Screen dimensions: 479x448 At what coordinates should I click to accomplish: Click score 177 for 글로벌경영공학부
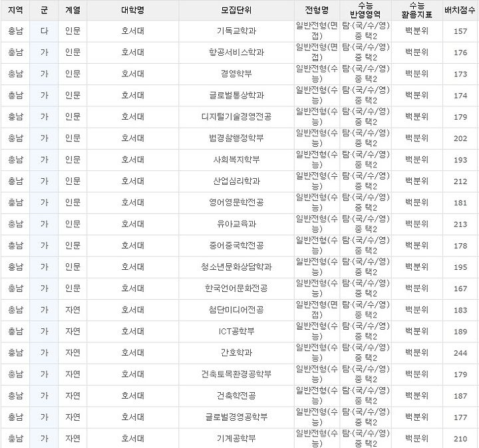(460, 417)
